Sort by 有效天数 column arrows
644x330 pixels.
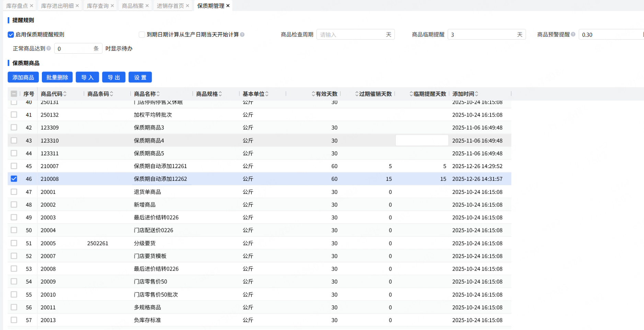click(313, 94)
